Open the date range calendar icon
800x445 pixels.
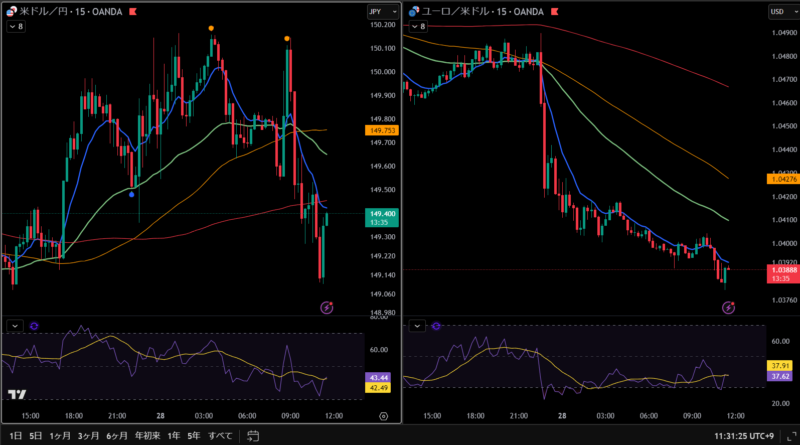point(252,436)
